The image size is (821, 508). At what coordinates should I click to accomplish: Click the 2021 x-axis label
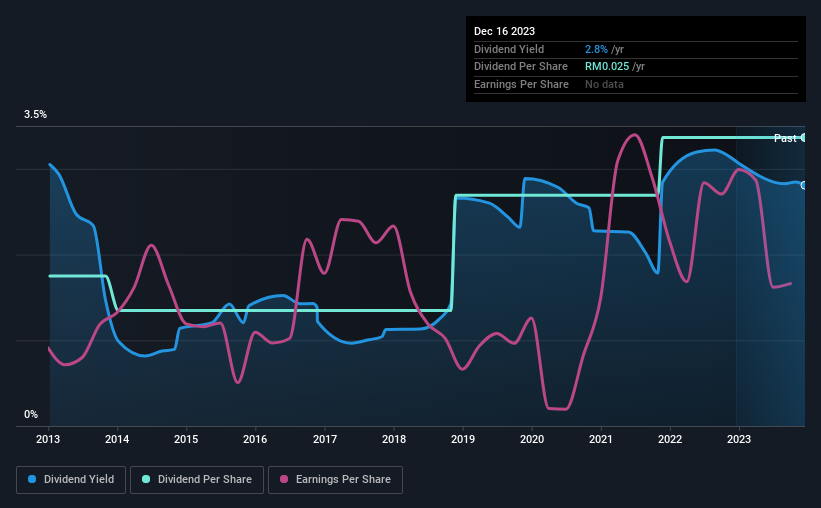pos(601,439)
